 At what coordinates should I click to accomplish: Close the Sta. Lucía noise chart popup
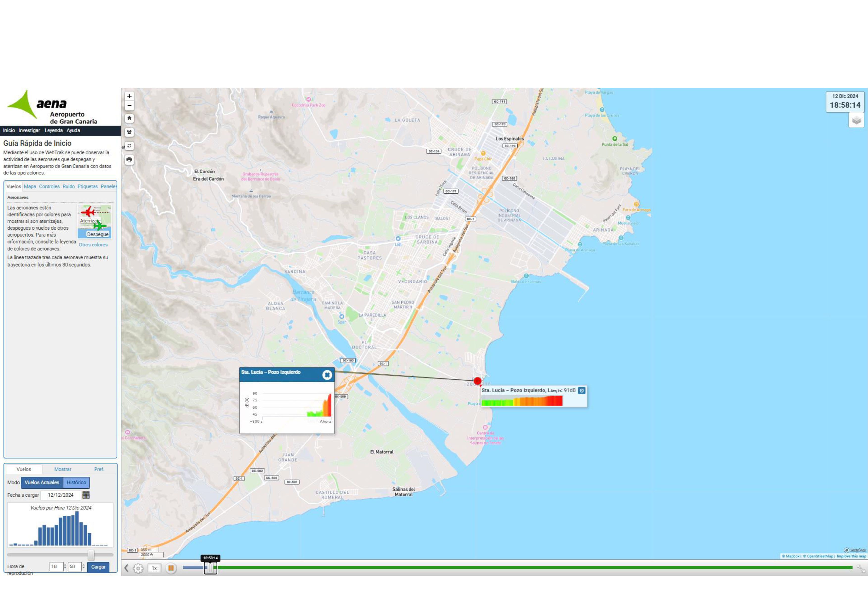tap(327, 375)
